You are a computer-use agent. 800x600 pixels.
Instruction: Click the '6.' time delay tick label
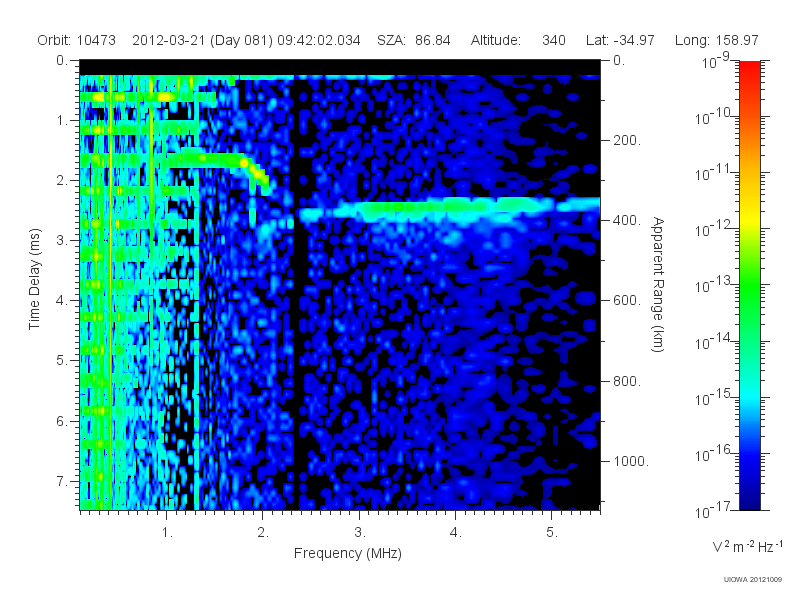[x=62, y=421]
